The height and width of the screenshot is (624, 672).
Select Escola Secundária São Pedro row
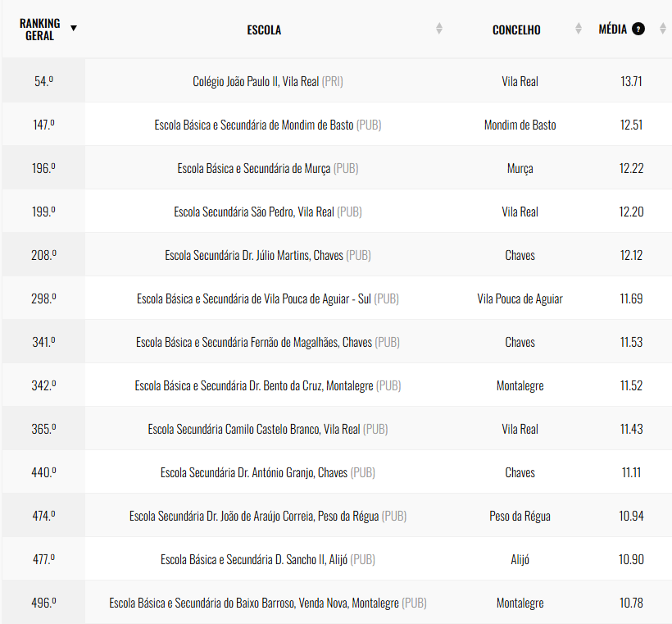click(x=254, y=212)
